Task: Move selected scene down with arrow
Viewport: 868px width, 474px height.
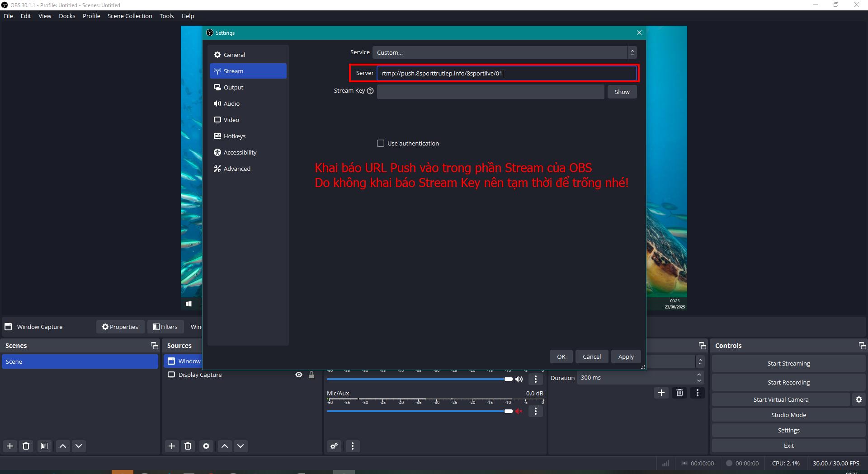Action: pyautogui.click(x=79, y=446)
